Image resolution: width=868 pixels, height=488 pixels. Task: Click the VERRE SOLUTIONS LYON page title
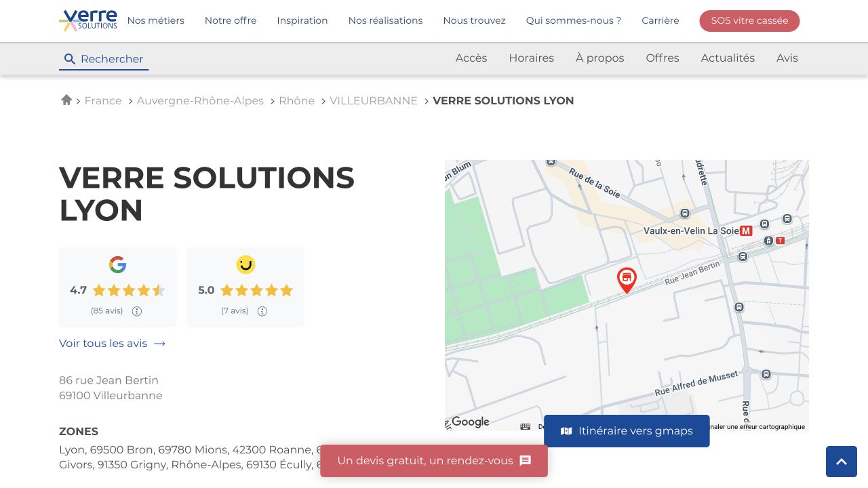point(207,194)
